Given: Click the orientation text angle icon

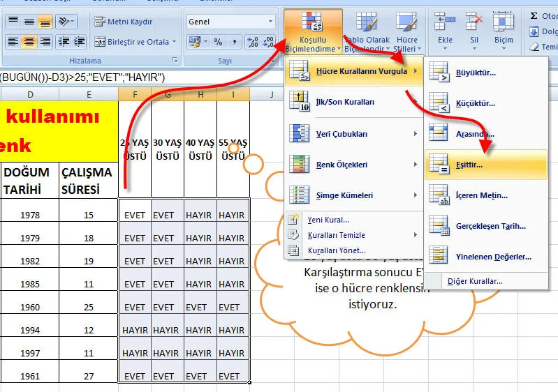Looking at the screenshot, I should tap(64, 22).
